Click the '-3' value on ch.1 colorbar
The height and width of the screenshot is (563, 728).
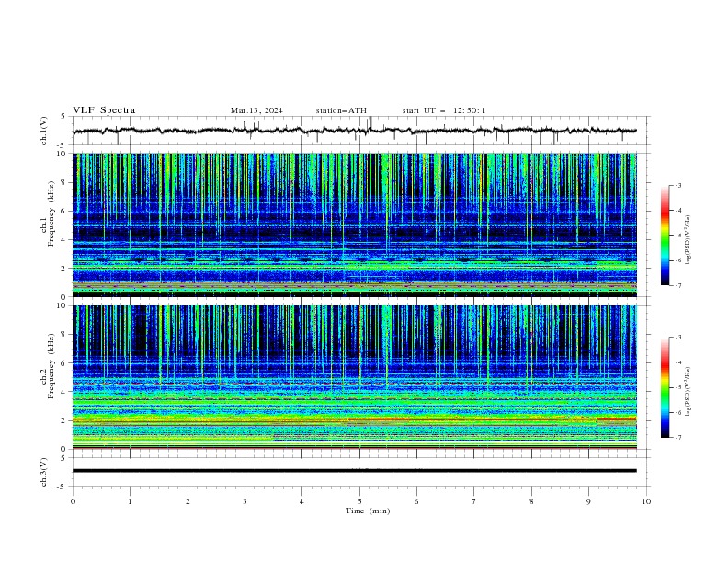(677, 185)
